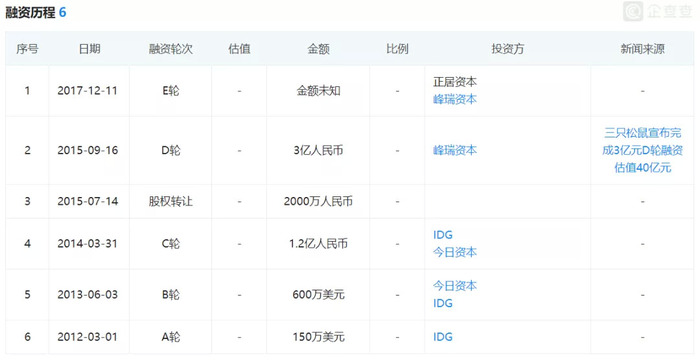Open news link 三只松鼠宣布完成3亿元D轮融资
The height and width of the screenshot is (361, 700).
click(642, 150)
